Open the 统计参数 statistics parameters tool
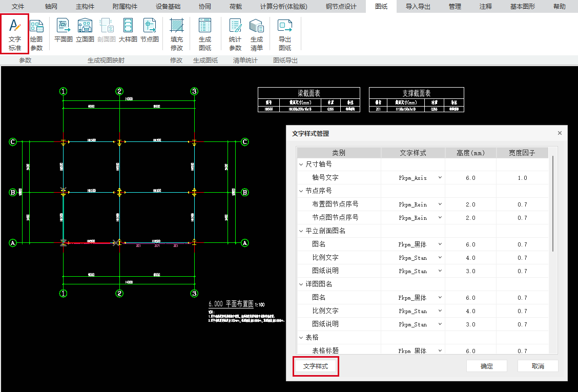The width and height of the screenshot is (578, 392). tap(235, 34)
